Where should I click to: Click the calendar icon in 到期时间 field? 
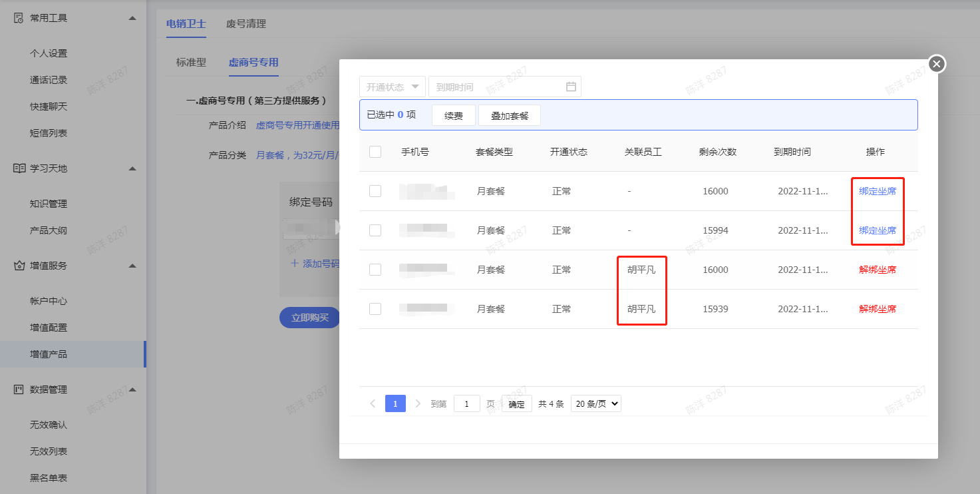click(571, 87)
